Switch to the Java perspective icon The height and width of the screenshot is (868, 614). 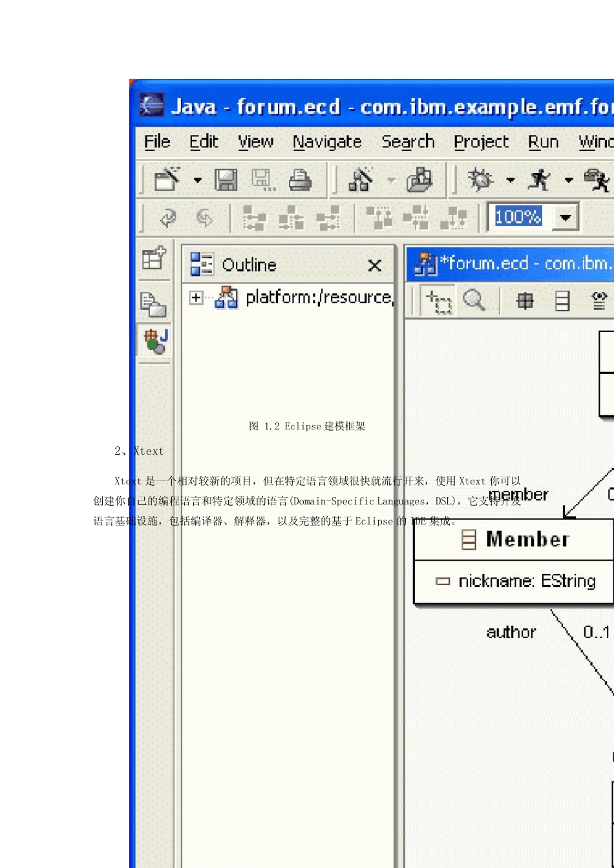tap(155, 340)
